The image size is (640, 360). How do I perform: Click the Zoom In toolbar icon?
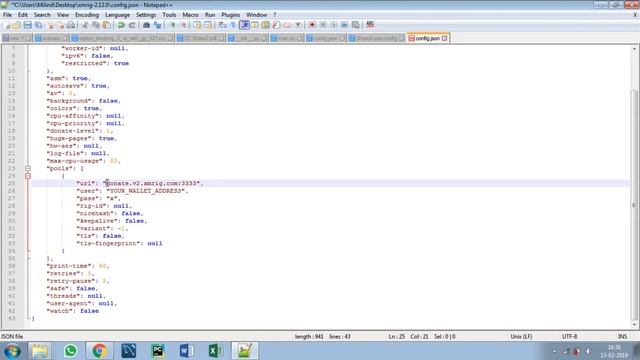tap(172, 25)
